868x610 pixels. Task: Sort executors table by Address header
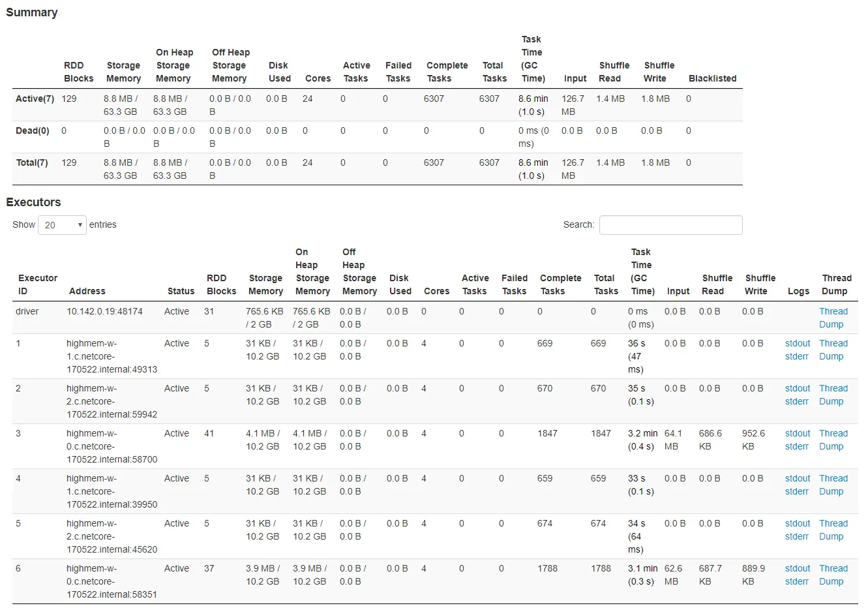pos(87,291)
